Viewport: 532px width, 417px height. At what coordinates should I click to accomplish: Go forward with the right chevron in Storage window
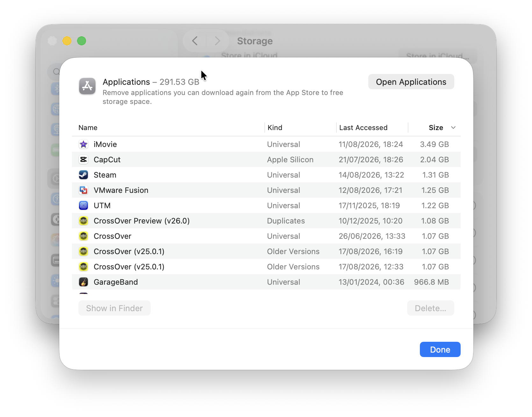coord(217,41)
